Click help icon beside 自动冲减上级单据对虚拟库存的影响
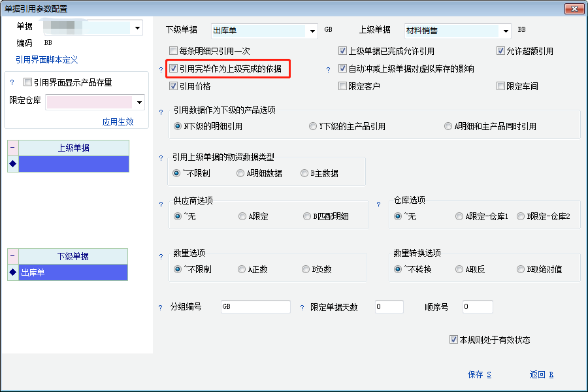 click(x=328, y=69)
